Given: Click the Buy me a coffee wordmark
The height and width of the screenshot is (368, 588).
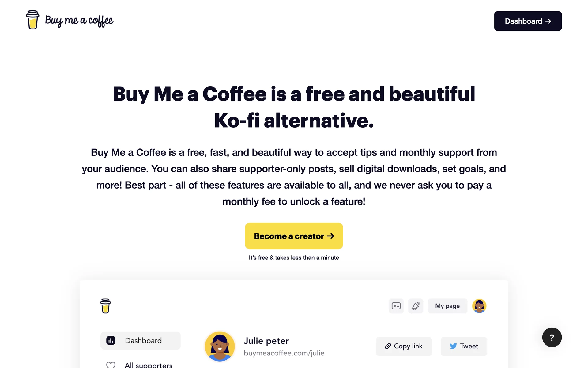Looking at the screenshot, I should tap(79, 21).
